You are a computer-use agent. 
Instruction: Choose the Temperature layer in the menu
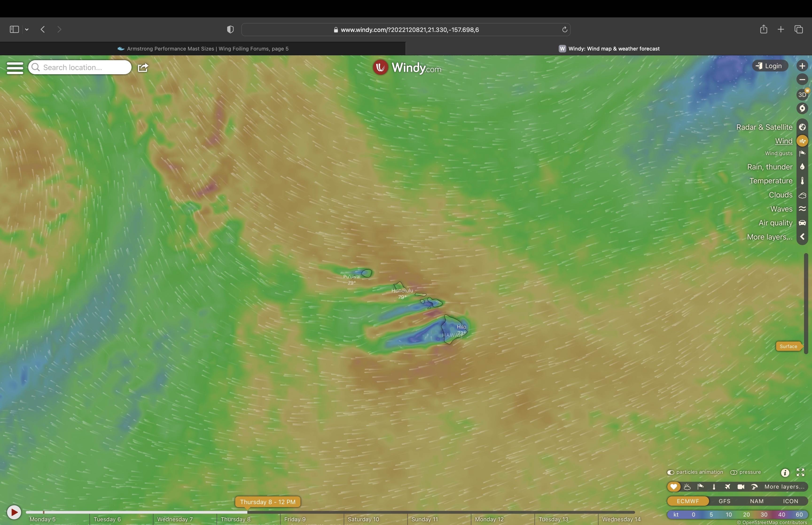pyautogui.click(x=770, y=181)
